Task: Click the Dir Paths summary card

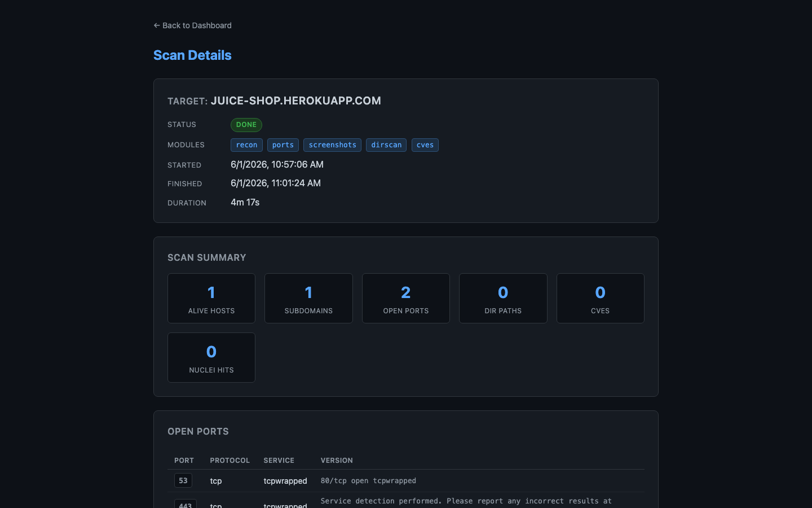Action: [x=503, y=299]
